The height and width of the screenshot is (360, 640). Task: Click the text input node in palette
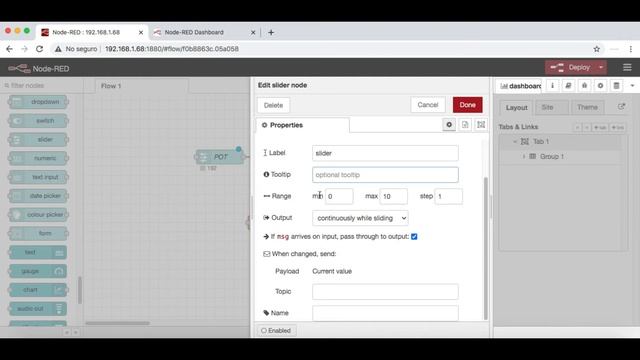click(38, 177)
